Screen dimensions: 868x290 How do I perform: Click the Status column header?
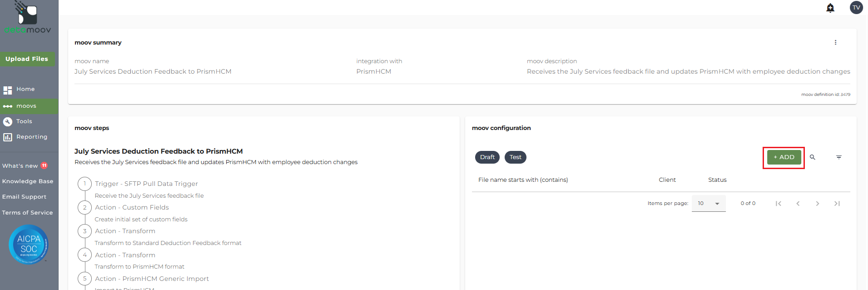pyautogui.click(x=717, y=180)
